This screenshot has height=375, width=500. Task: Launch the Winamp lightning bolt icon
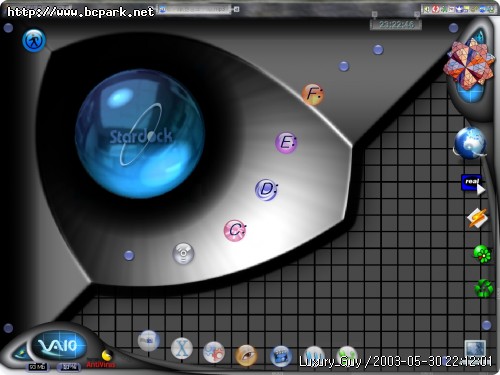[x=477, y=218]
